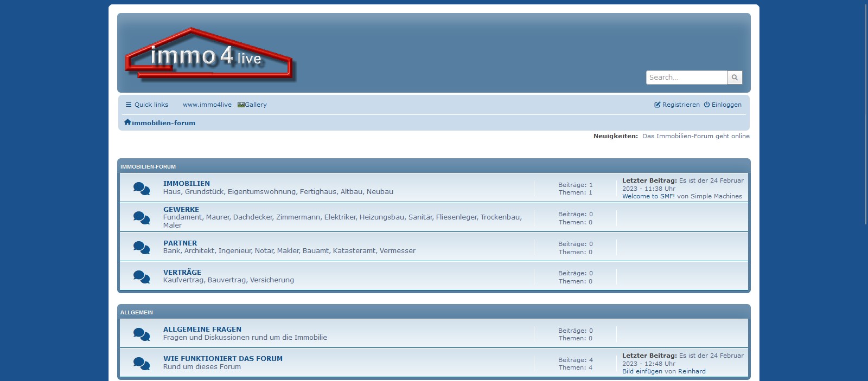Click WIE FUNKTIONIERT DAS FORUM speech-bubble icon
The image size is (868, 381).
coord(142,363)
